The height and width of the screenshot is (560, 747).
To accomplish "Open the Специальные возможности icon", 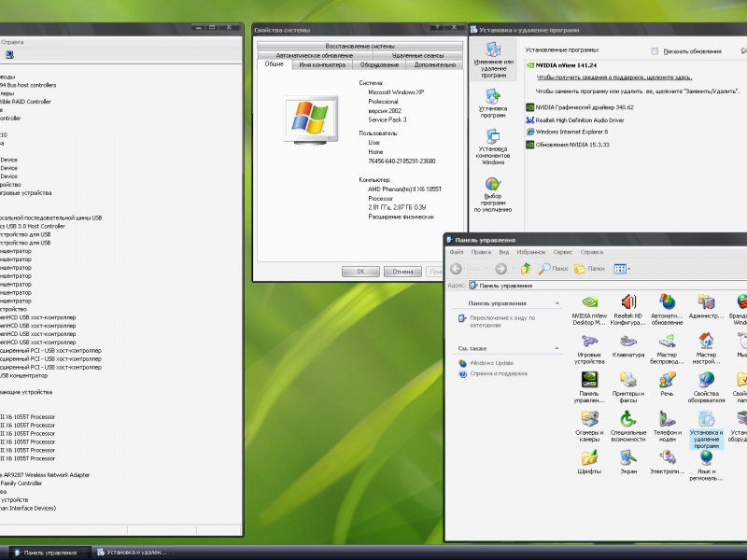I will [x=628, y=427].
